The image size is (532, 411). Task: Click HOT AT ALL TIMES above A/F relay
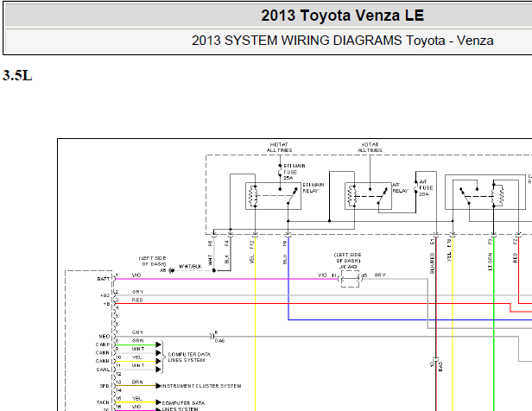[x=370, y=147]
